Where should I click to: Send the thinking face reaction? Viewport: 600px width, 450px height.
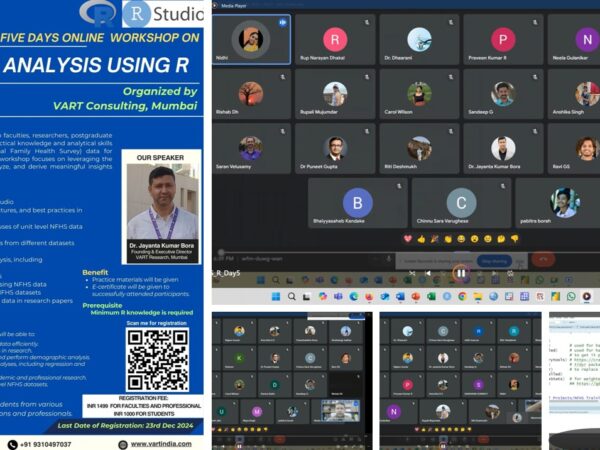click(501, 239)
